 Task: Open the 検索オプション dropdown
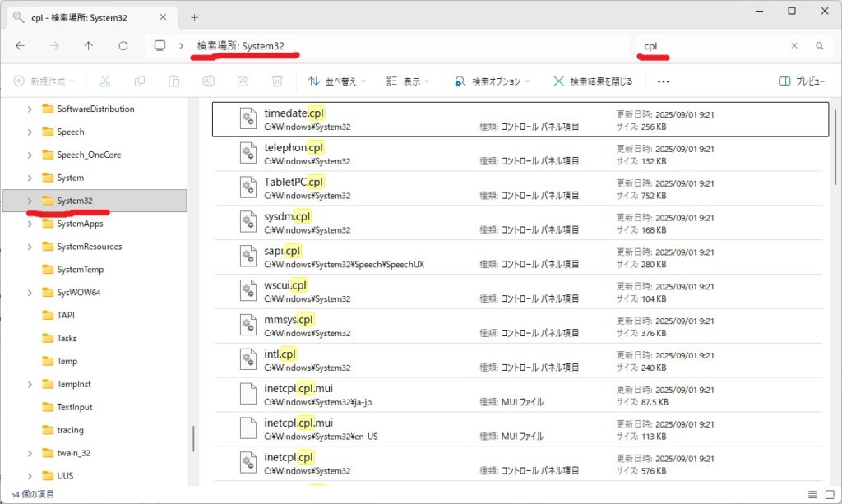pyautogui.click(x=491, y=81)
